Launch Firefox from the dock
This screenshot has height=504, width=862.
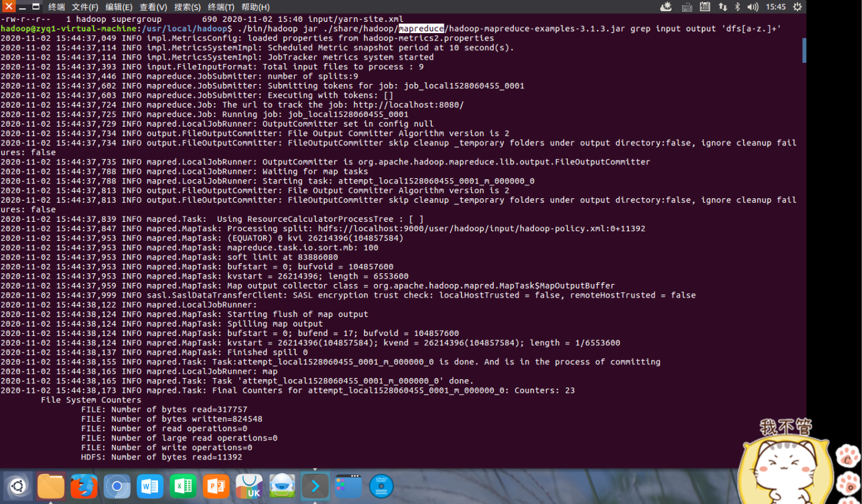point(84,486)
